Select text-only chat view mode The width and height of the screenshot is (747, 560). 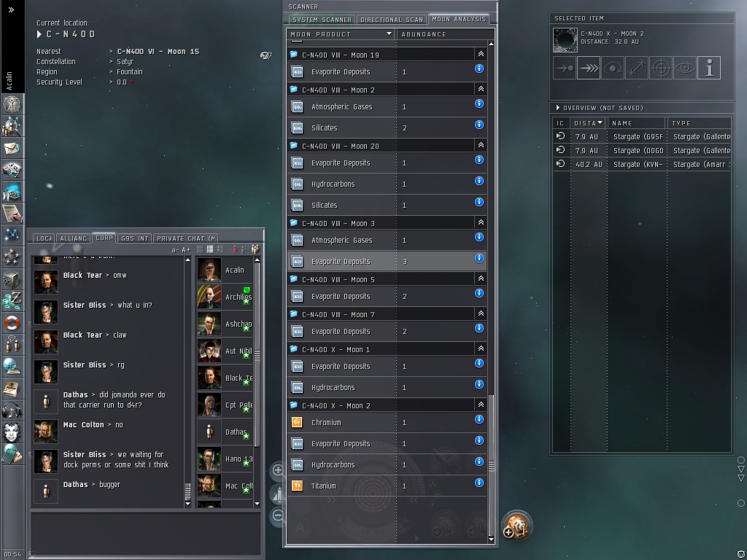[200, 249]
